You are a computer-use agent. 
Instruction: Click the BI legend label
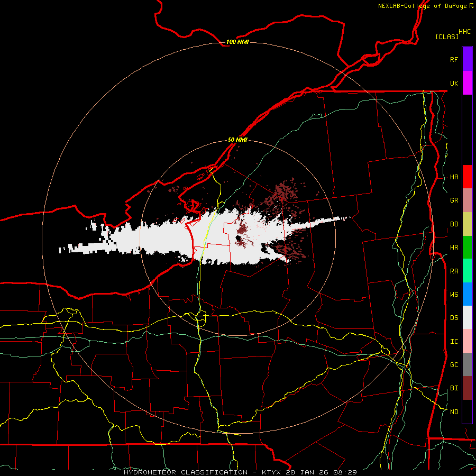tap(454, 388)
